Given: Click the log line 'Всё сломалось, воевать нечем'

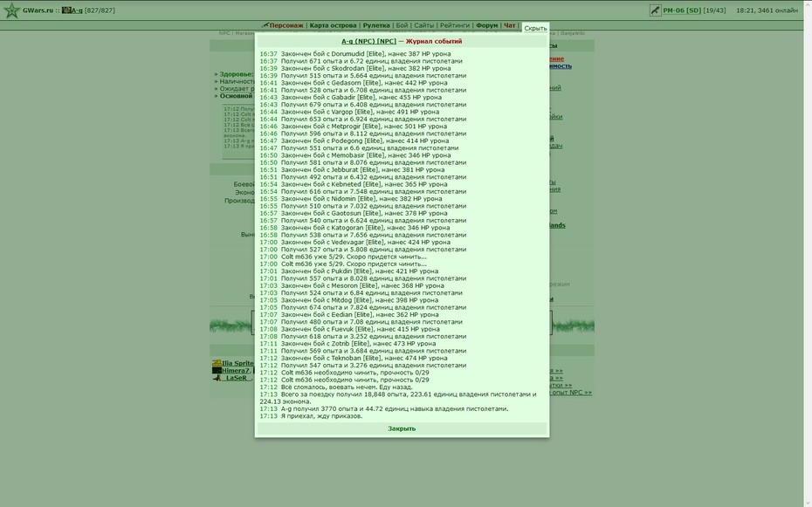Looking at the screenshot, I should click(336, 387).
